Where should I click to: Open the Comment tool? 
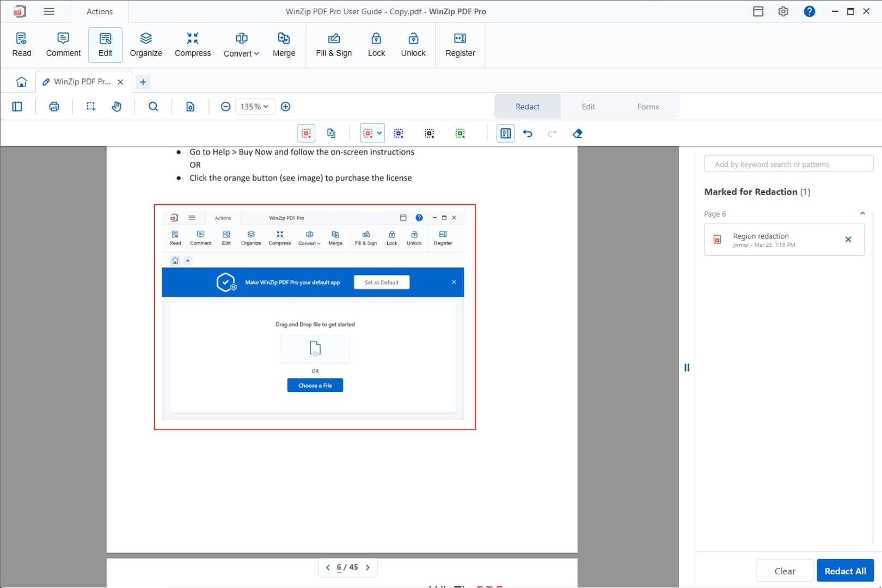coord(63,45)
